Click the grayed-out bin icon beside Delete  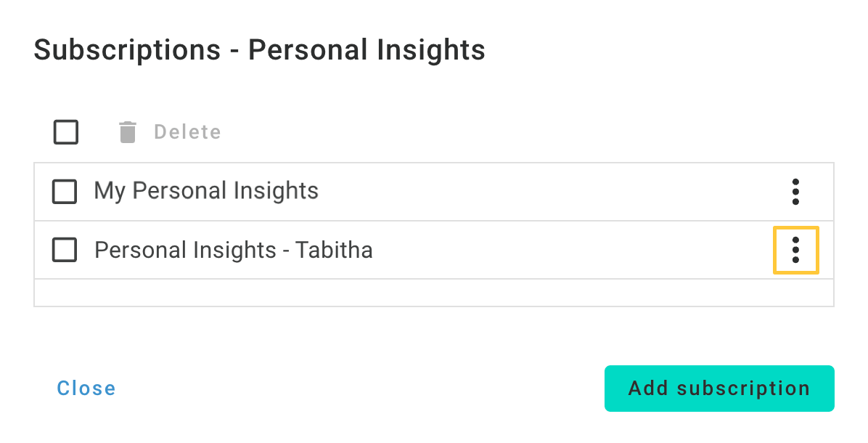click(x=127, y=131)
